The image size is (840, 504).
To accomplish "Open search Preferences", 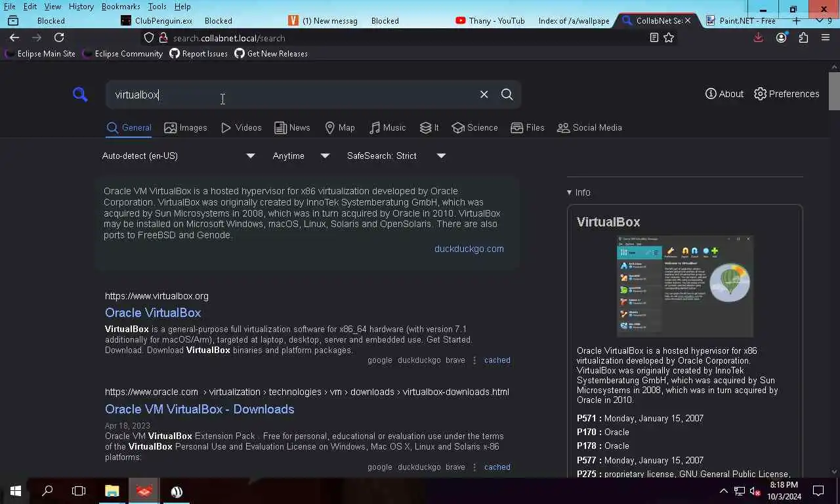I will pos(786,94).
